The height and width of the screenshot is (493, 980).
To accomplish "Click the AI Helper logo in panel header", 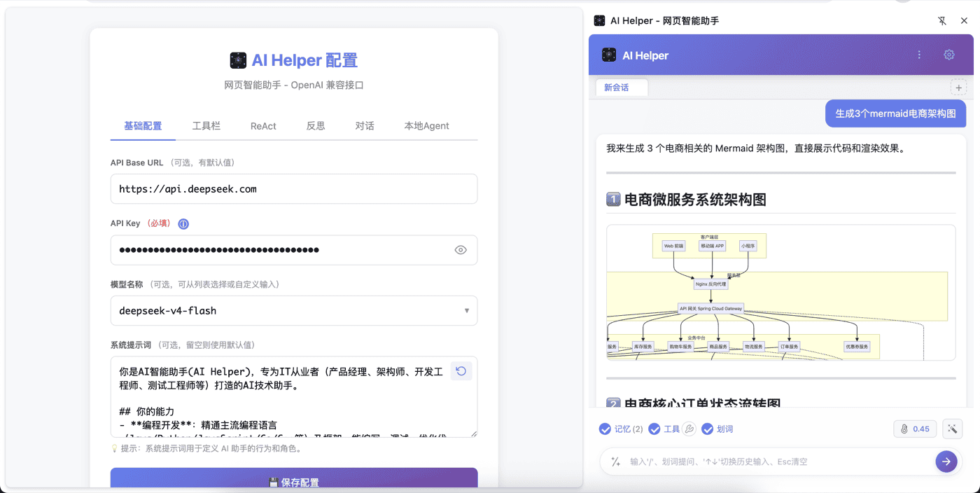I will pos(609,55).
